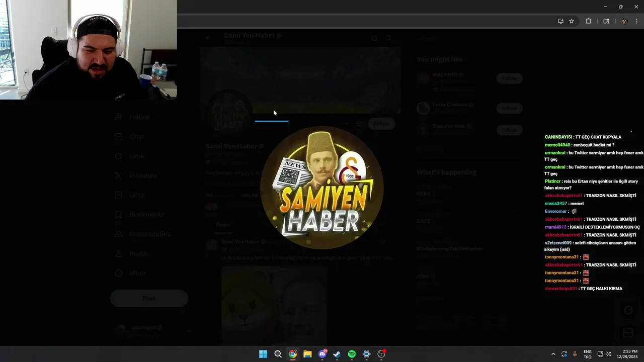This screenshot has height=362, width=644.
Task: Open Discord from taskbar
Action: (323, 354)
